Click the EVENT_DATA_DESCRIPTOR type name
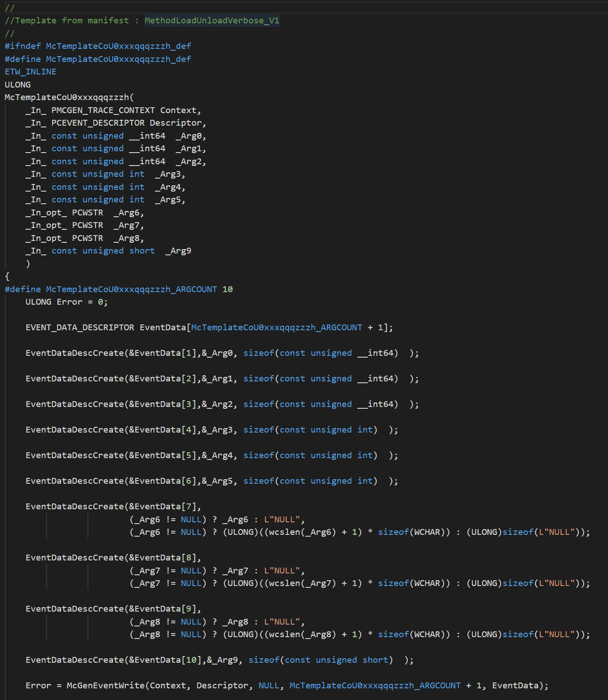 pos(80,328)
